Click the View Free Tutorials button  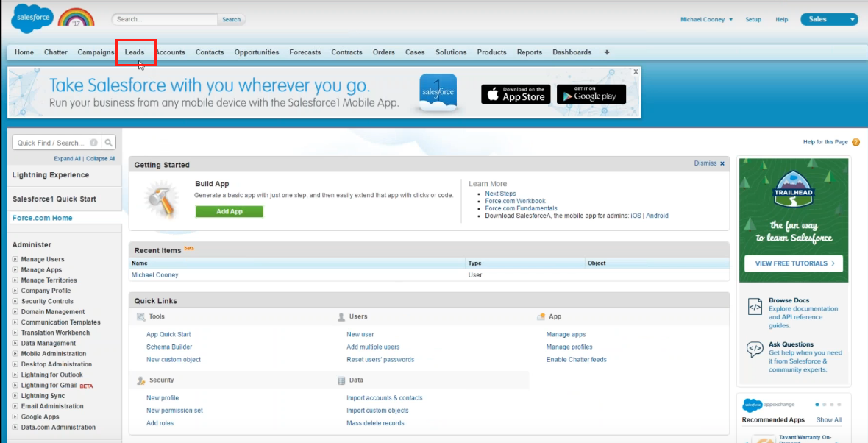(793, 263)
